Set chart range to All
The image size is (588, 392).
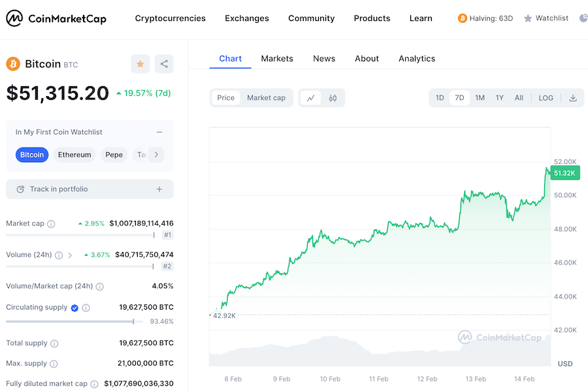click(x=519, y=98)
